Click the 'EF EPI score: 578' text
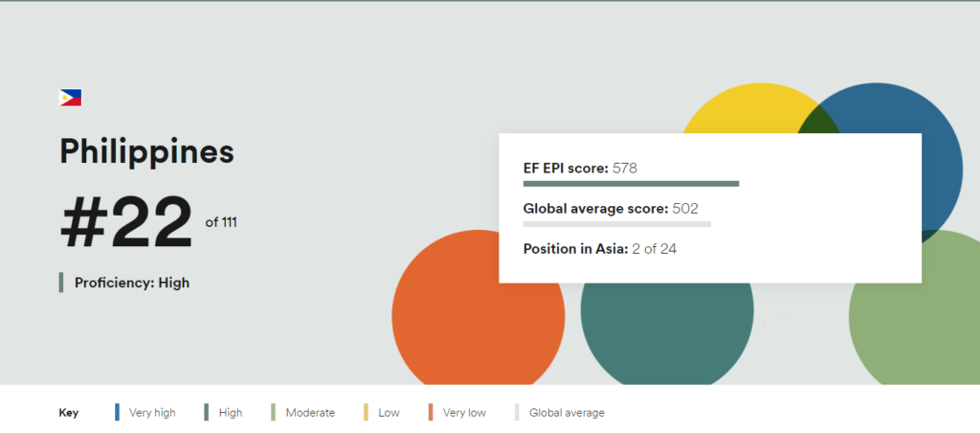 580,168
